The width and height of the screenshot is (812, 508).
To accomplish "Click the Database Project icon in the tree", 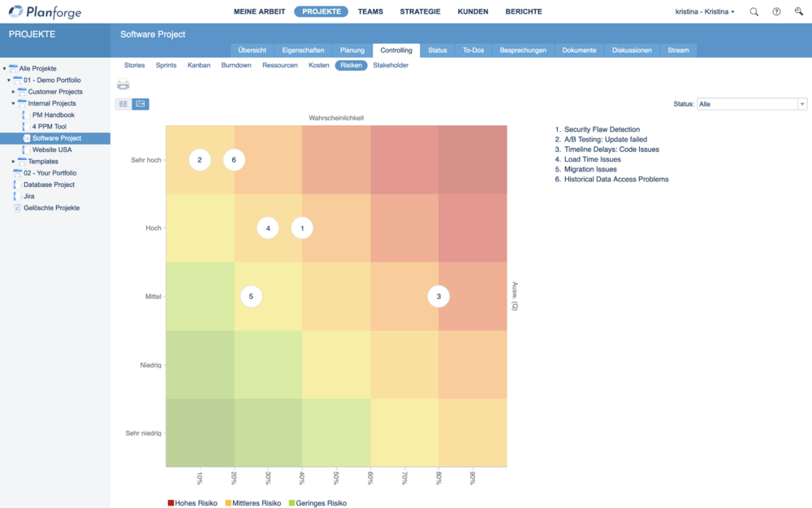I will (x=17, y=185).
